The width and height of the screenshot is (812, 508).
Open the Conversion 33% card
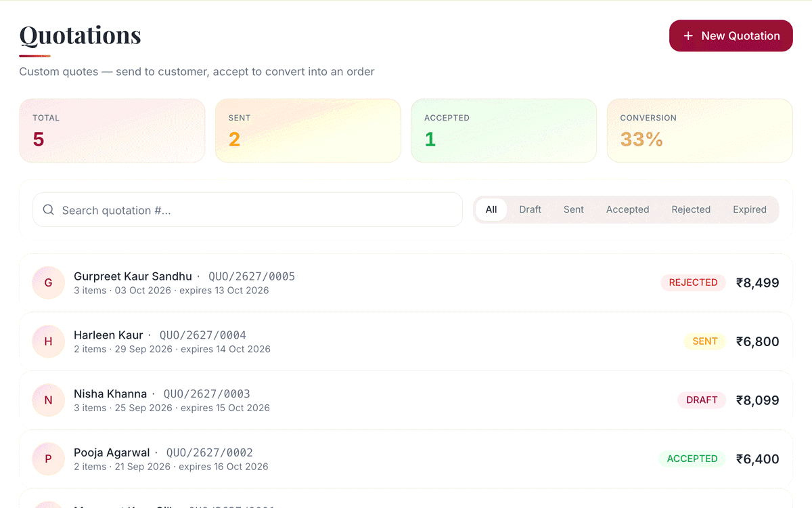(x=700, y=131)
